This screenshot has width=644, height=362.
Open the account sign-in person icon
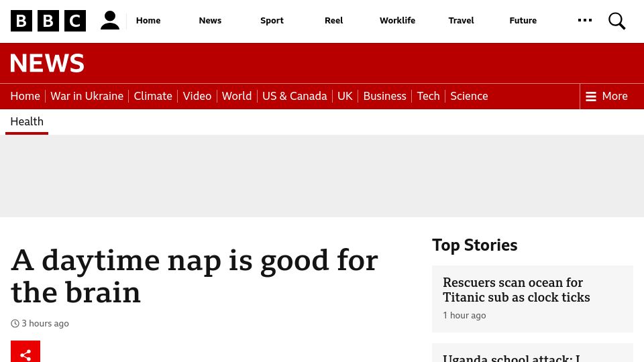coord(110,21)
